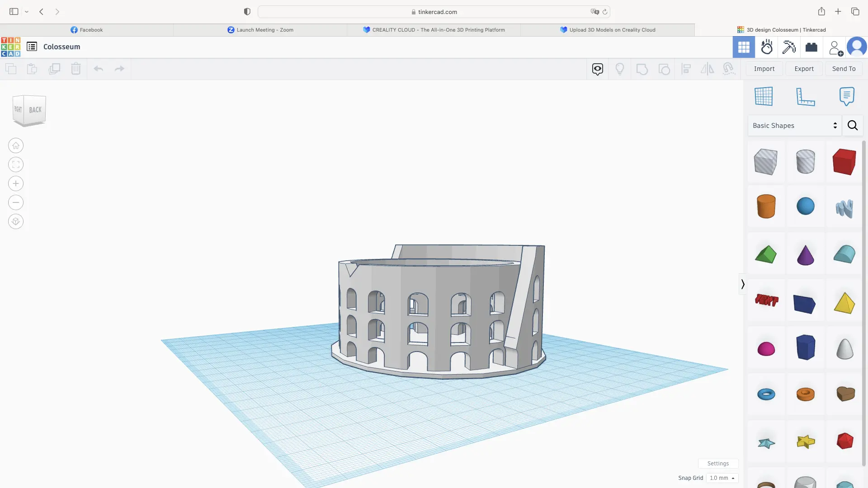Click the Import button

coord(764,69)
